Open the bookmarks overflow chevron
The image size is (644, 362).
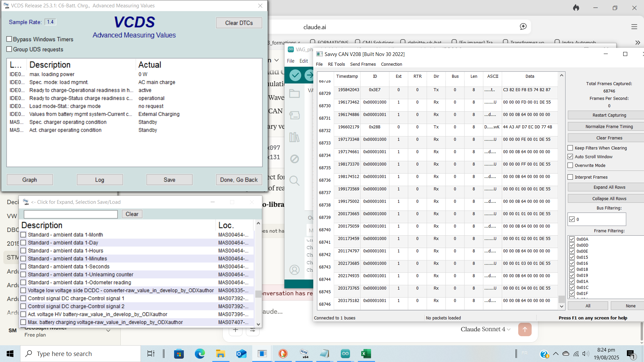637,43
